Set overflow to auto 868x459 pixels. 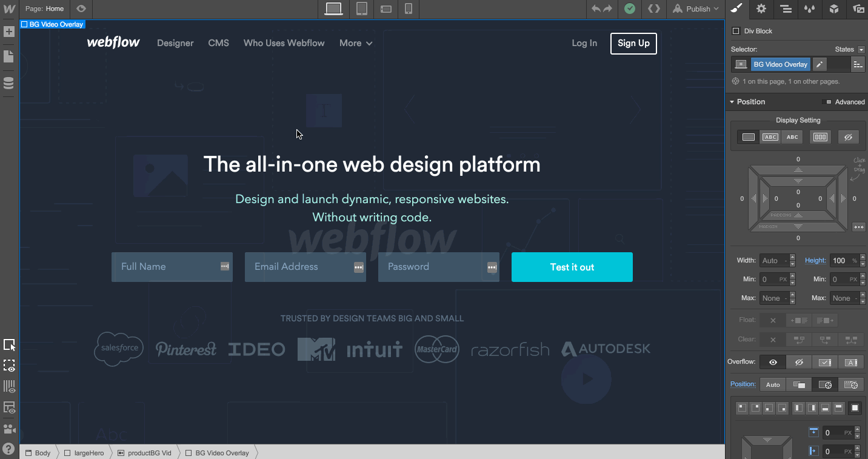[851, 362]
